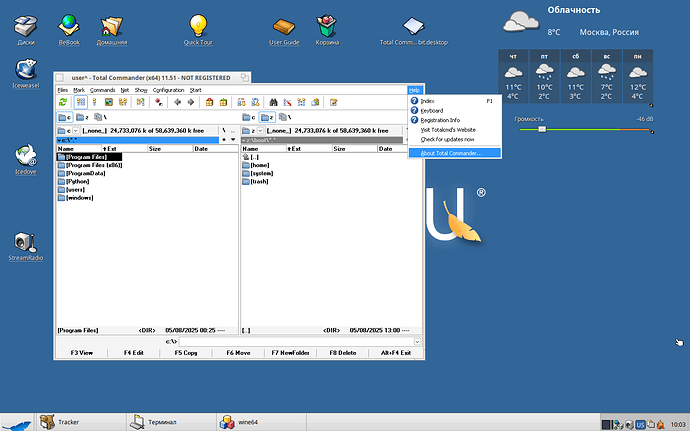Switch to Терминал in the taskbar
This screenshot has height=431, width=690.
[x=171, y=422]
